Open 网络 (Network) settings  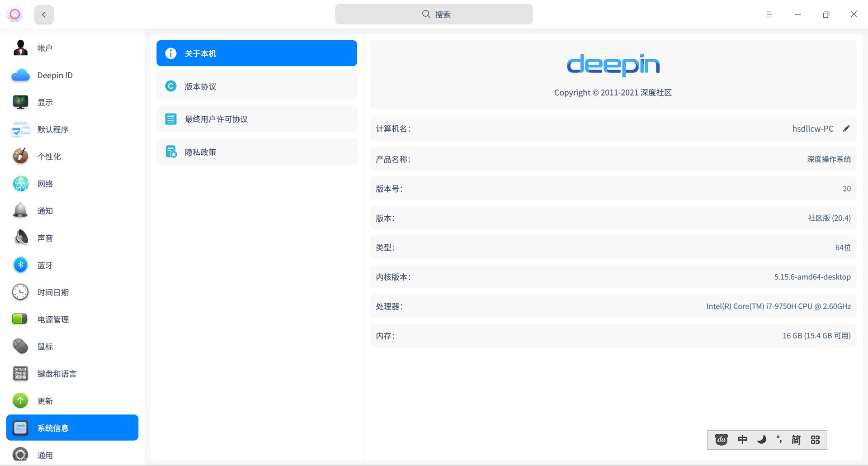[x=45, y=184]
